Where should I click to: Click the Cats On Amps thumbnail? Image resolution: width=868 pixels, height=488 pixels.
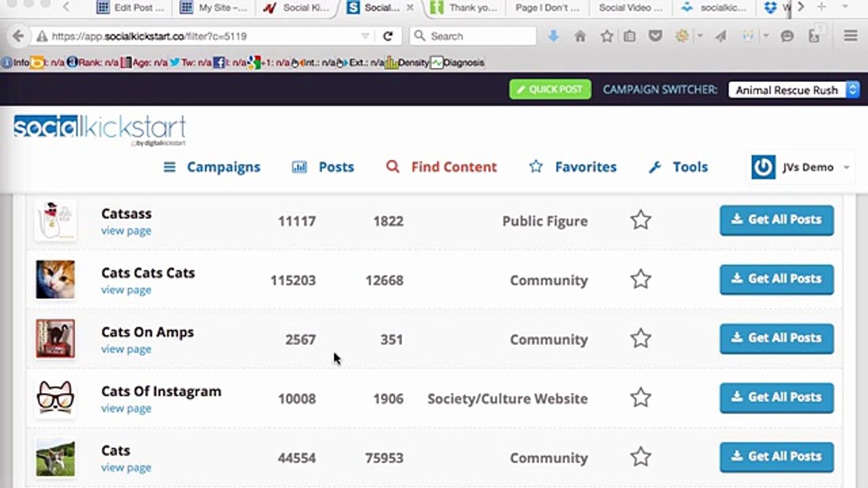[56, 338]
